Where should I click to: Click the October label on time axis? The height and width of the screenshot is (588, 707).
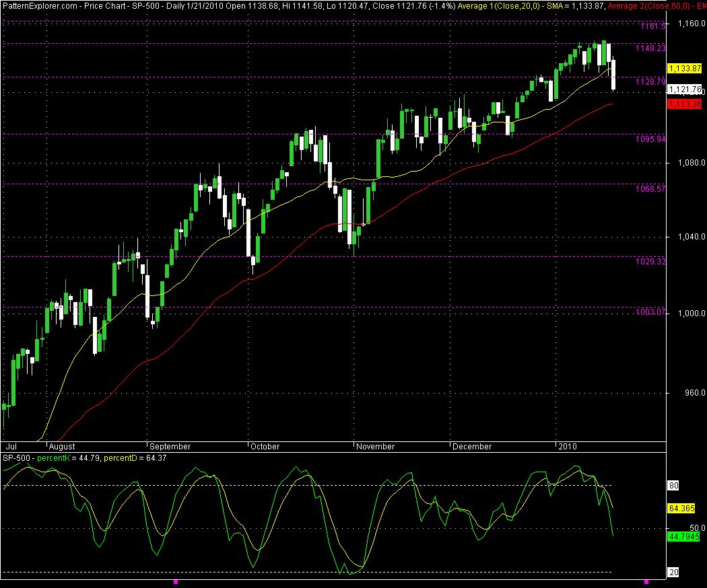point(265,447)
